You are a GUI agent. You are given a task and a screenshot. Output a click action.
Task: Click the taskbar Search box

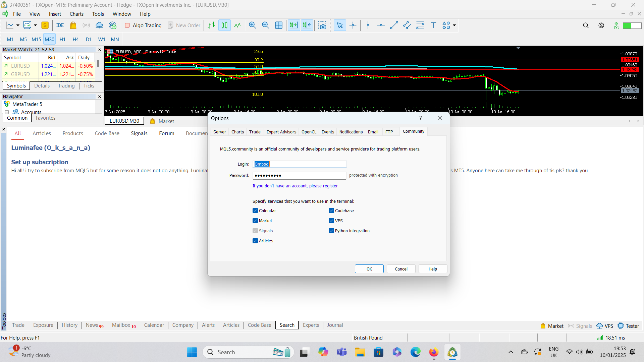click(x=248, y=352)
